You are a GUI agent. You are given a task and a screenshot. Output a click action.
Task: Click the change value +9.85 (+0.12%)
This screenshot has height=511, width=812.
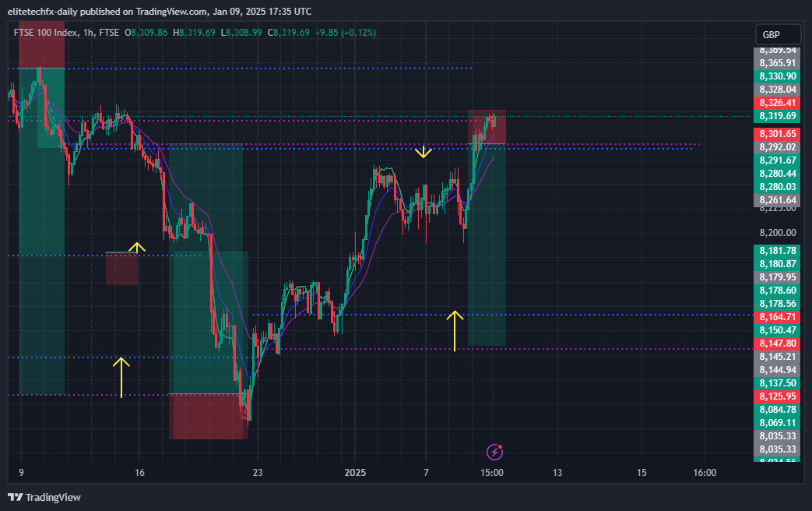coord(346,33)
